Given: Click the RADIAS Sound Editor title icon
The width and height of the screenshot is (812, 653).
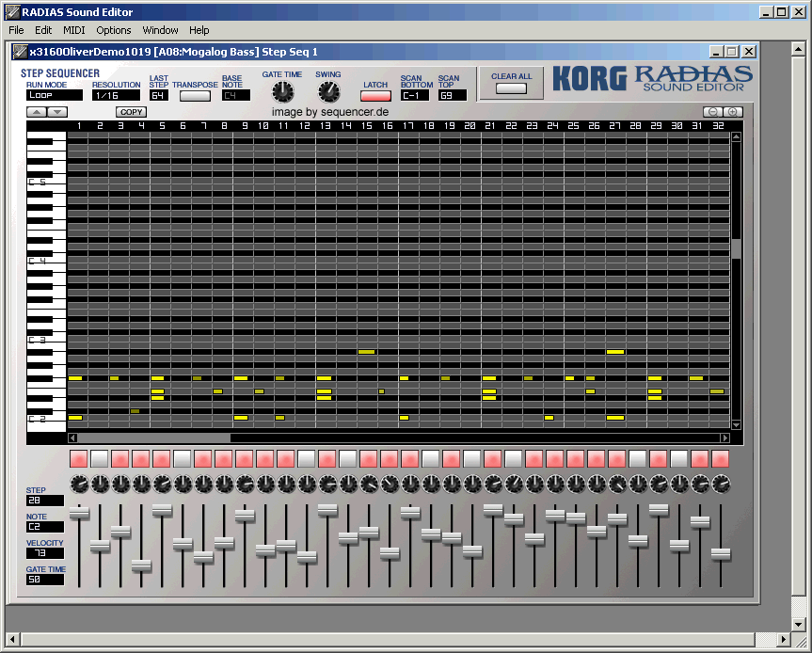Looking at the screenshot, I should pos(12,11).
